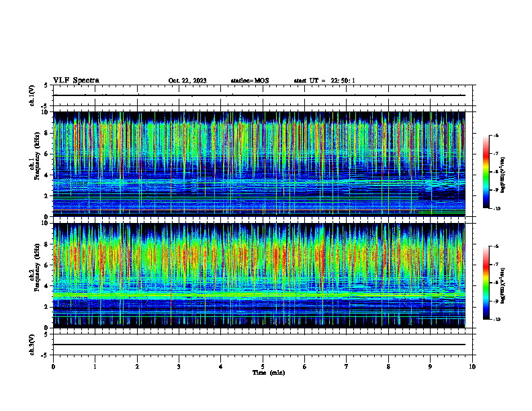Screen dimensions: 532x411
Task: Click the "5" tick on ch.1(V) axis
Action: click(x=46, y=86)
